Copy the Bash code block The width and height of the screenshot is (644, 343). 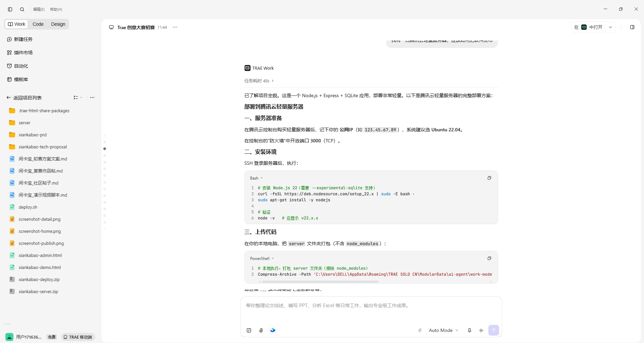pyautogui.click(x=489, y=178)
